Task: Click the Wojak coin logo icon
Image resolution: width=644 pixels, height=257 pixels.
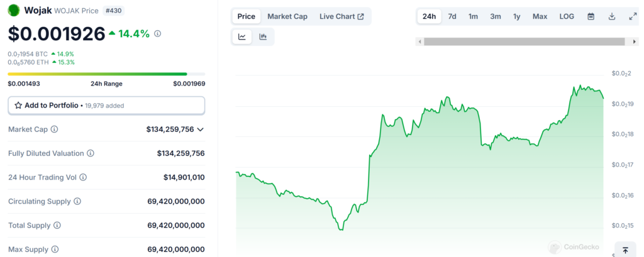Action: tap(14, 10)
